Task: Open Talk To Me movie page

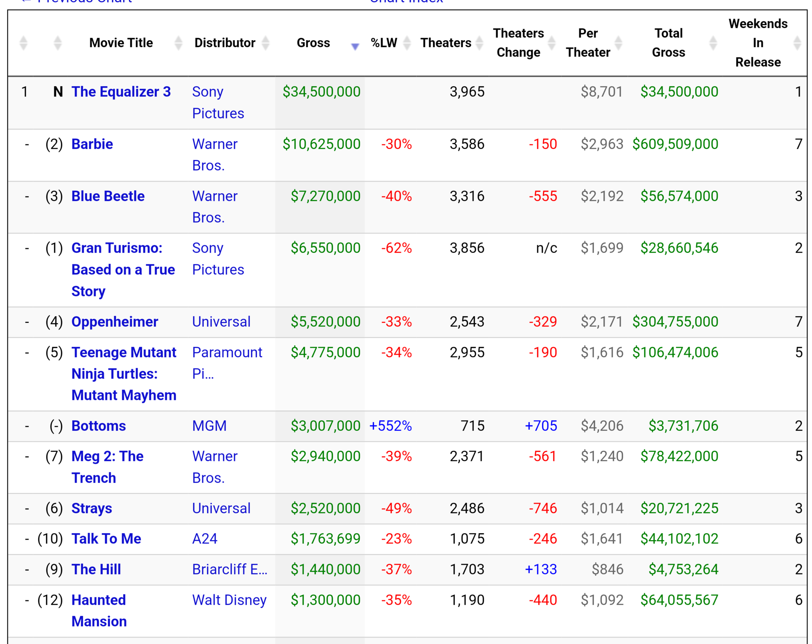Action: pyautogui.click(x=106, y=539)
